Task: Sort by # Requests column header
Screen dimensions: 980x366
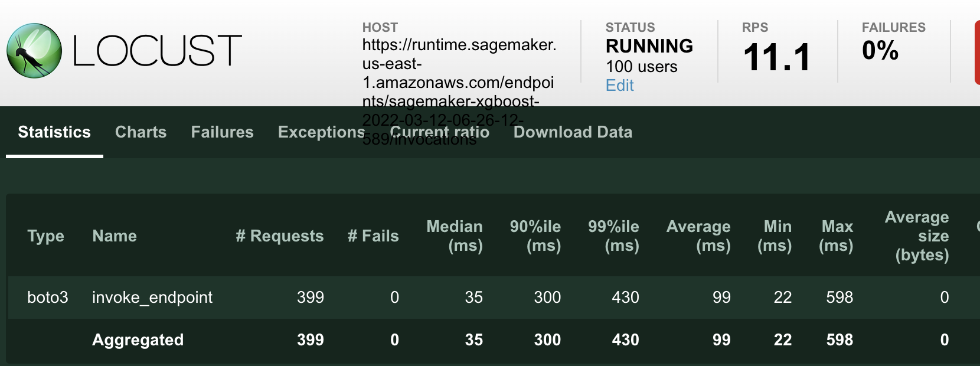Action: coord(280,236)
